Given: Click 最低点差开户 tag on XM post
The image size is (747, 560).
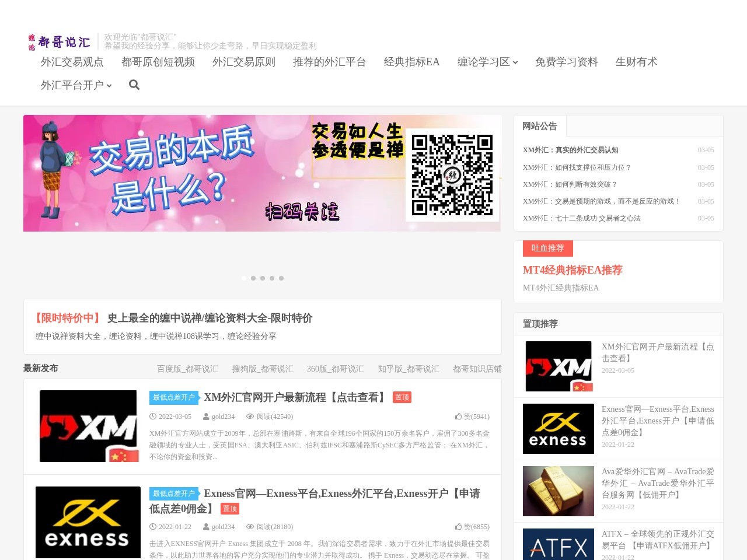Looking at the screenshot, I should (174, 397).
